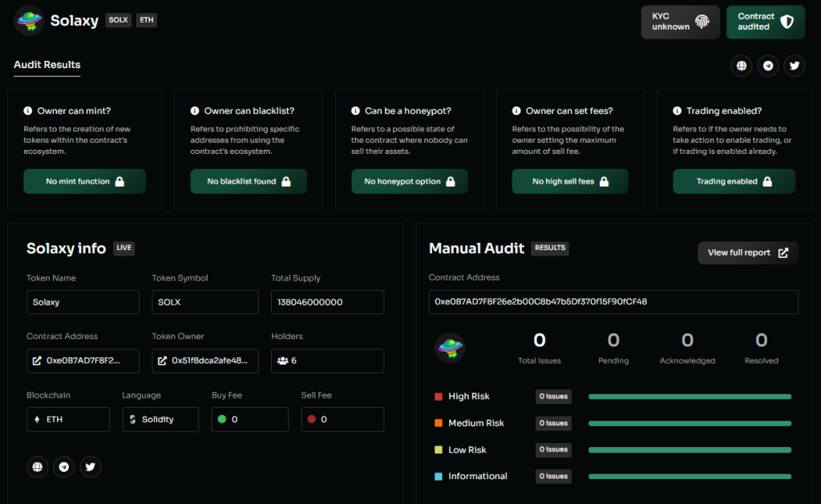The width and height of the screenshot is (821, 504).
Task: Open Token Owner external link icon
Action: tap(162, 361)
